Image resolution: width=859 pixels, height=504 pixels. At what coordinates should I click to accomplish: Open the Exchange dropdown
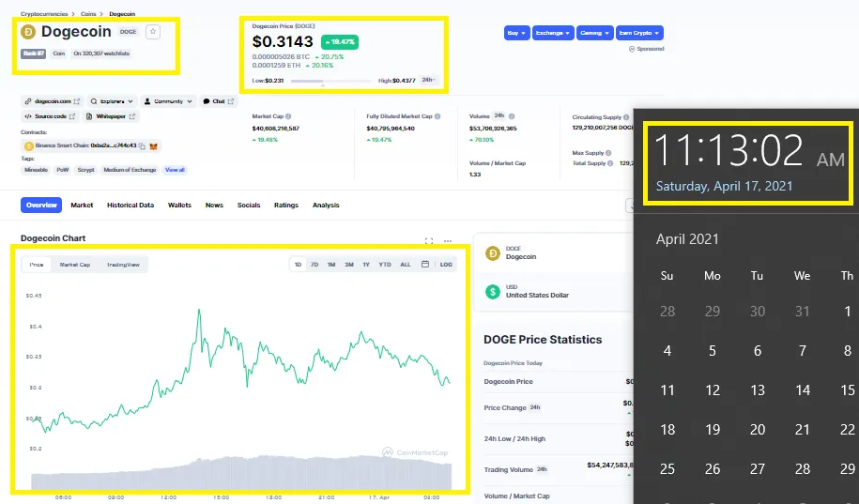click(553, 33)
